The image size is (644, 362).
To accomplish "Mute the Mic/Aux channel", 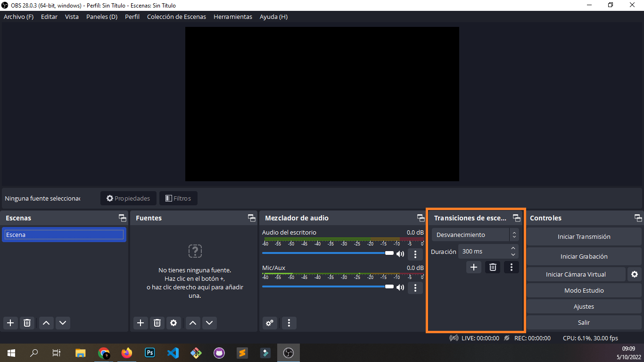I will [x=400, y=287].
